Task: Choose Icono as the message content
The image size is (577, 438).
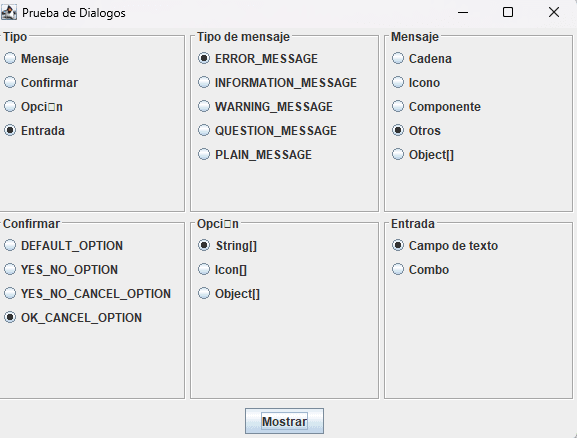Action: 416,82
